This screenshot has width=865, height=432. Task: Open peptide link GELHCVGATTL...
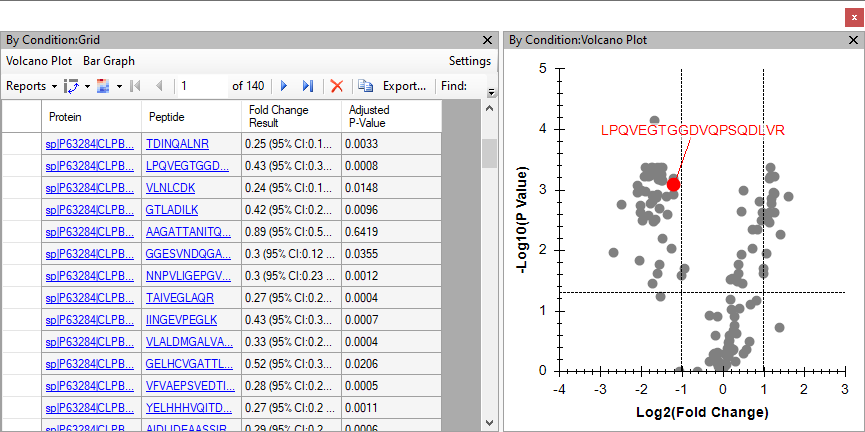click(189, 364)
